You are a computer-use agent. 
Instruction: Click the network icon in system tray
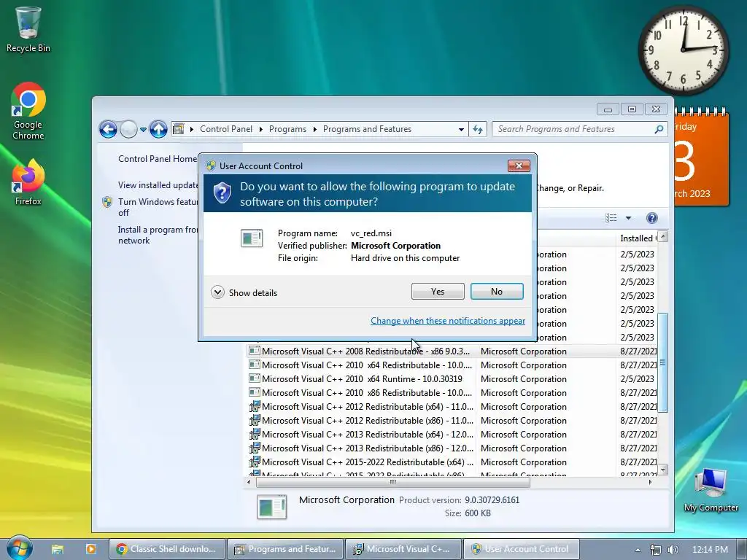click(x=656, y=550)
